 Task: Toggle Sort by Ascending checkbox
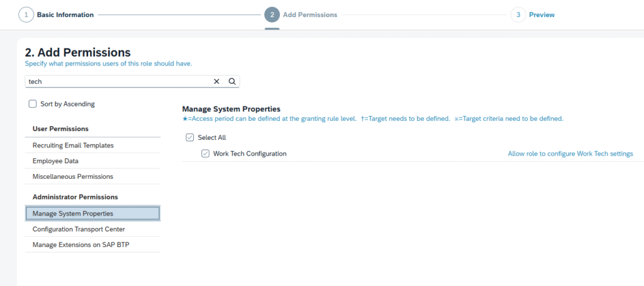[x=33, y=104]
